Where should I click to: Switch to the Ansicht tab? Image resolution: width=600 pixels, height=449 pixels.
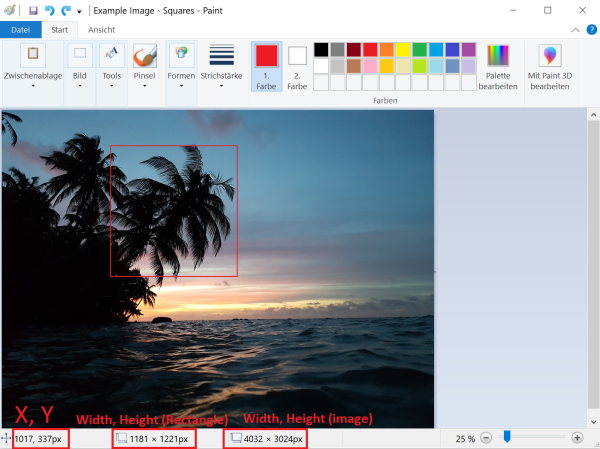(101, 30)
